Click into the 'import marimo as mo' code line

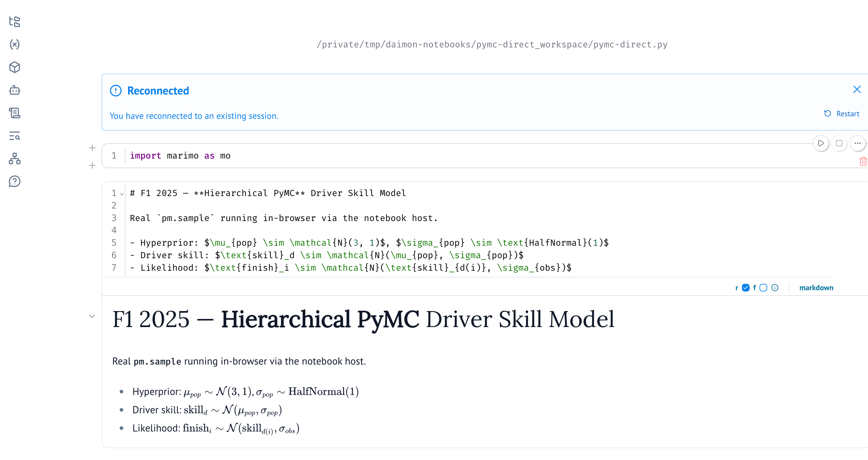point(180,155)
